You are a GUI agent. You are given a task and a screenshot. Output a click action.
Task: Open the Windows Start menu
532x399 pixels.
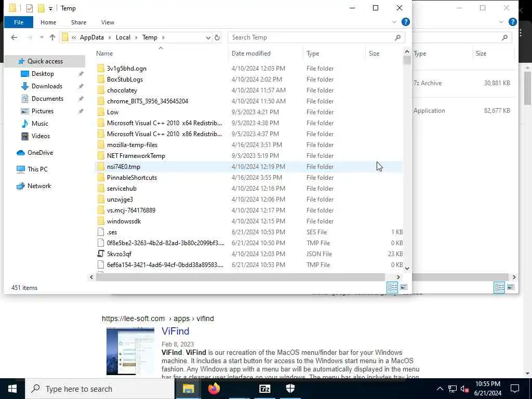point(12,389)
